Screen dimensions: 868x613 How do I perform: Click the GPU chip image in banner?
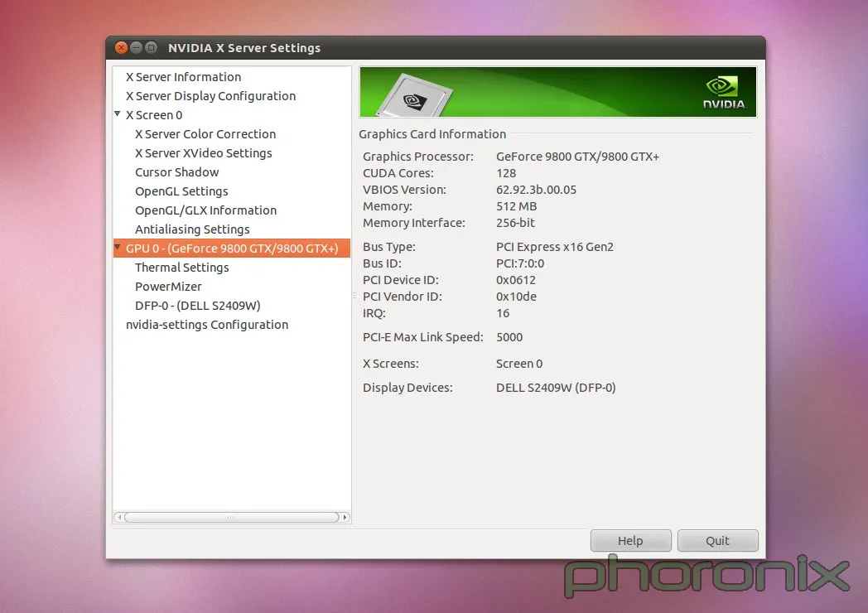coord(414,95)
